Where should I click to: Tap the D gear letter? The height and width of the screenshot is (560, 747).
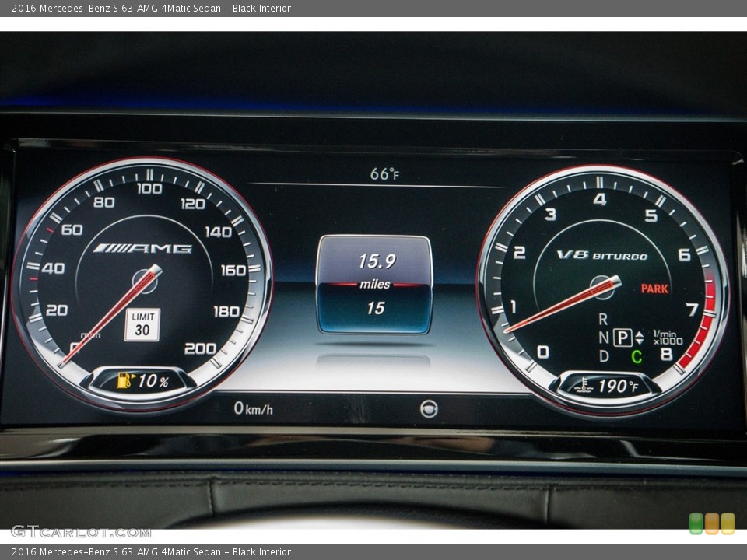[x=604, y=355]
